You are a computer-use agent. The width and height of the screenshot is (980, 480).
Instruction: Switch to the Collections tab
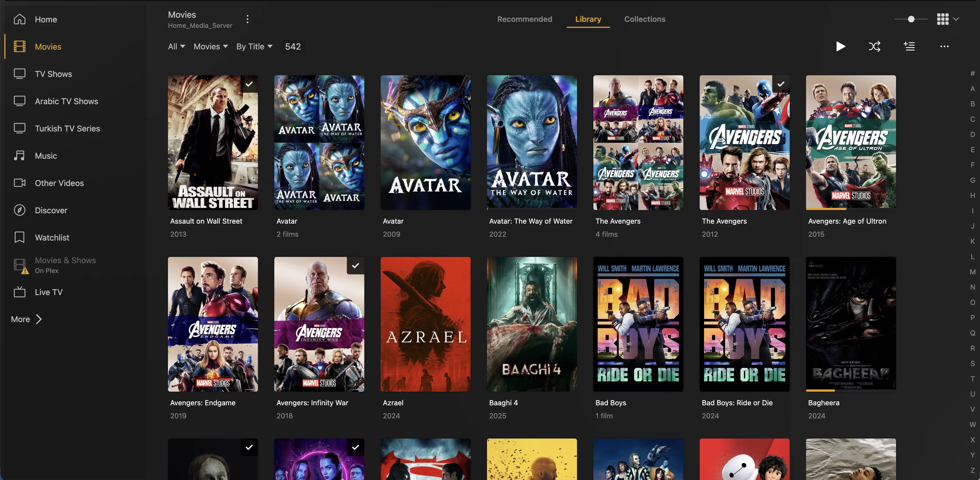click(644, 19)
